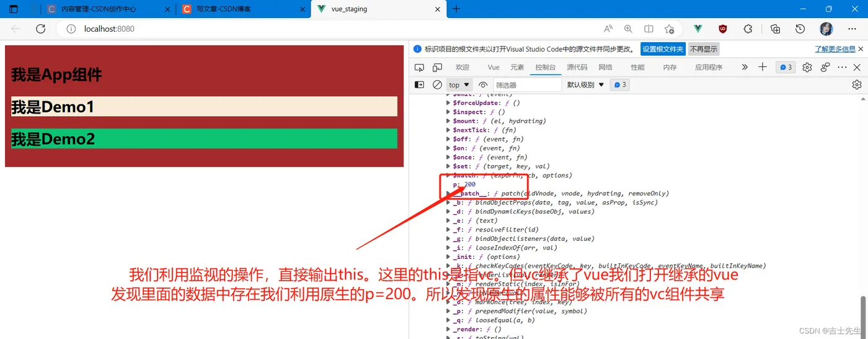Open the top execution context dropdown
This screenshot has width=868, height=339.
point(459,84)
